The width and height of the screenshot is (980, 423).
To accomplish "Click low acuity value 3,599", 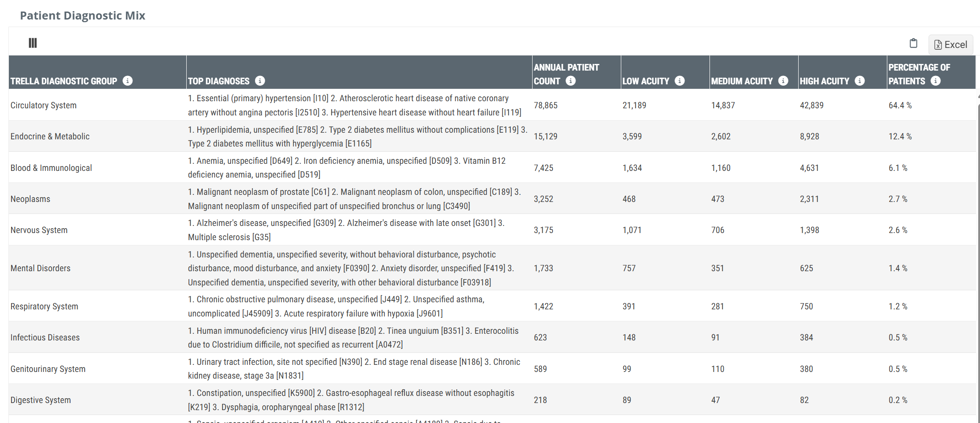I will 632,136.
